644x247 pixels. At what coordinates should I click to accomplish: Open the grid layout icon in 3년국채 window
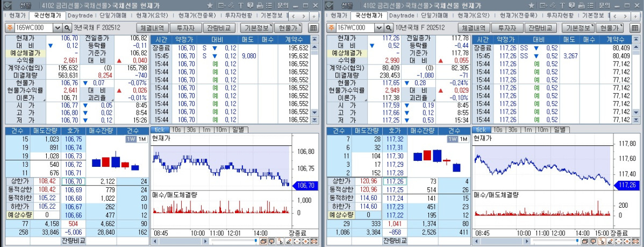[x=313, y=28]
